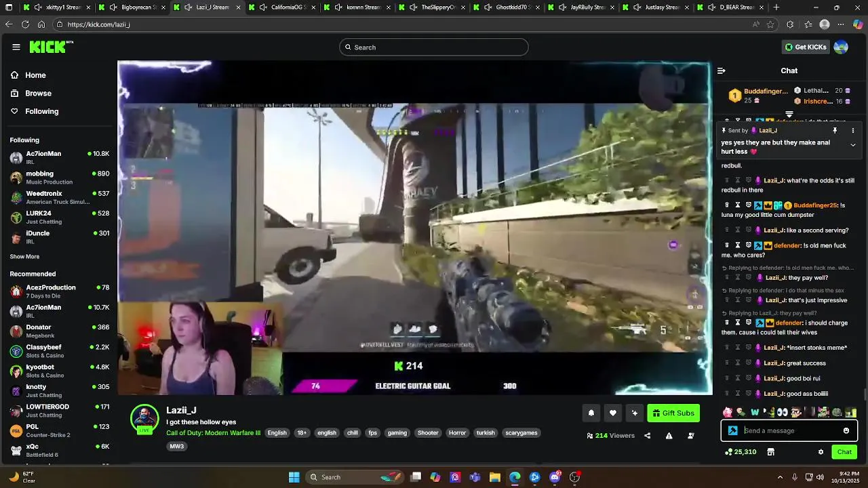Screen dimensions: 868x488
Task: Delete Lazii_J 'what're the odds' message trash icon
Action: click(x=727, y=181)
